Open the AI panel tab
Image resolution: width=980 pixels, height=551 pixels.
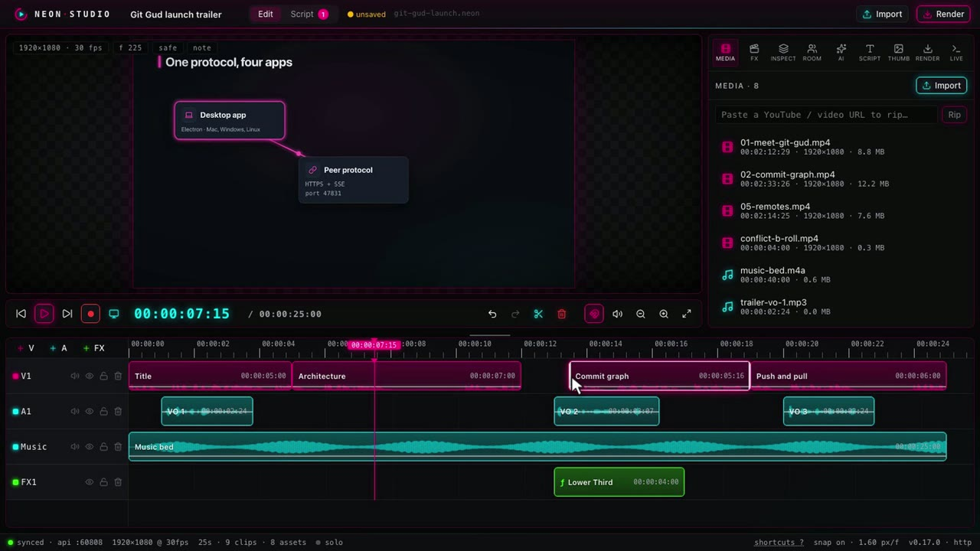pyautogui.click(x=841, y=52)
